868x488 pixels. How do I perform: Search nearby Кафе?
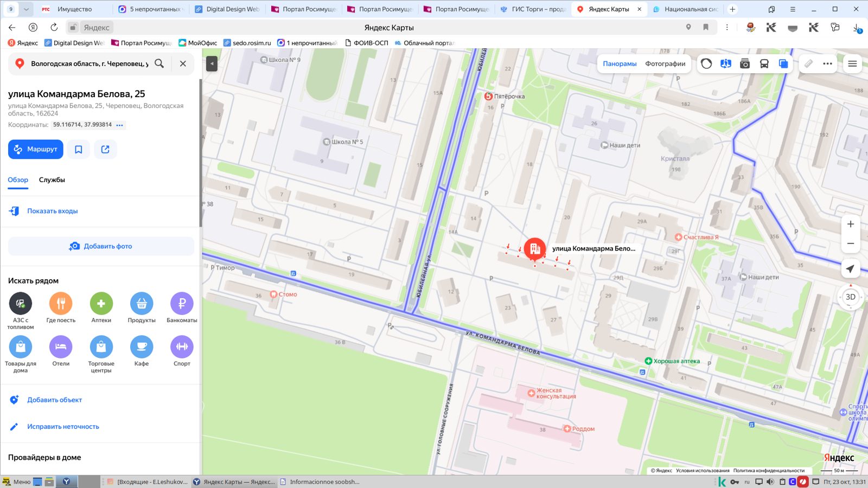142,351
